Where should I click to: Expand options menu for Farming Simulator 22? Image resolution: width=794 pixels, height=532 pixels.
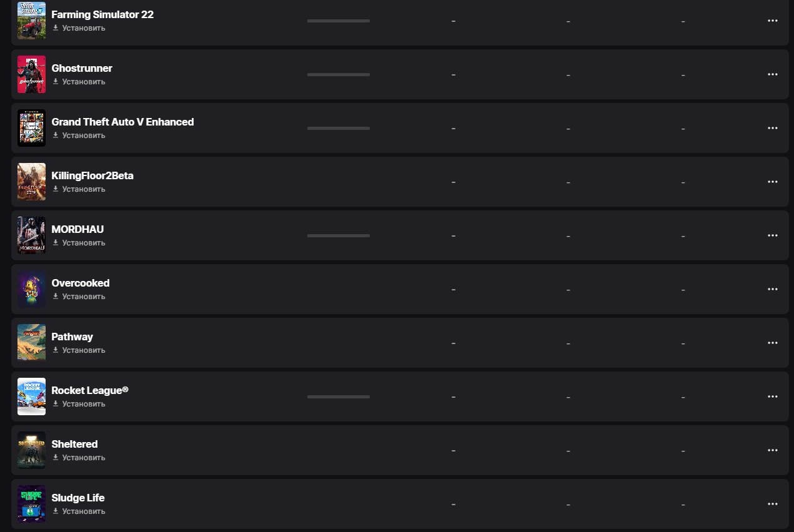click(x=772, y=21)
